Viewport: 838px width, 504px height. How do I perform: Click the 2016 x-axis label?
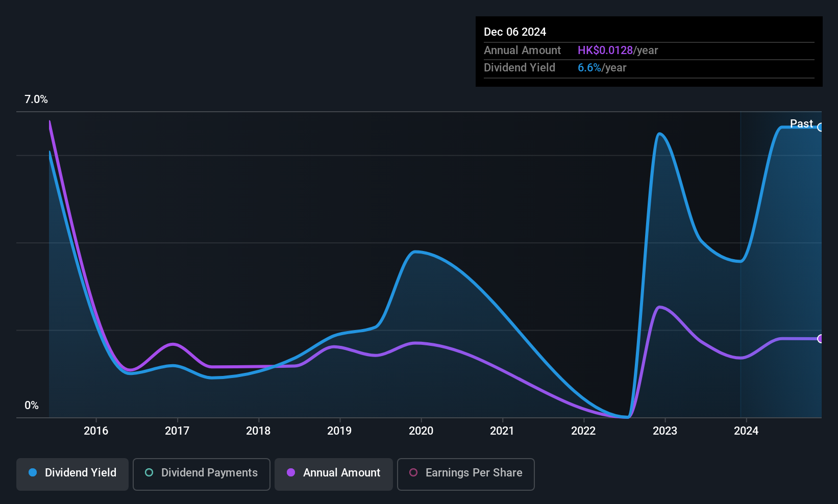pos(96,431)
